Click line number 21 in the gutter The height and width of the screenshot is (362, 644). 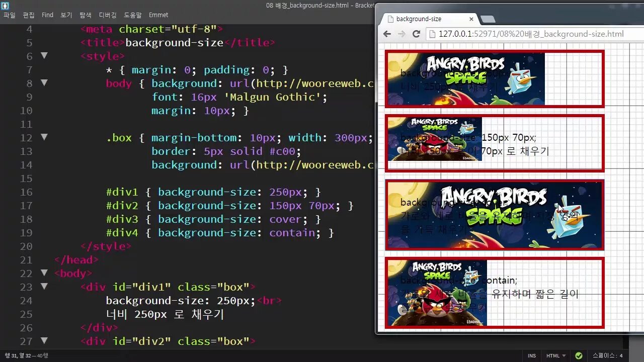[26, 260]
